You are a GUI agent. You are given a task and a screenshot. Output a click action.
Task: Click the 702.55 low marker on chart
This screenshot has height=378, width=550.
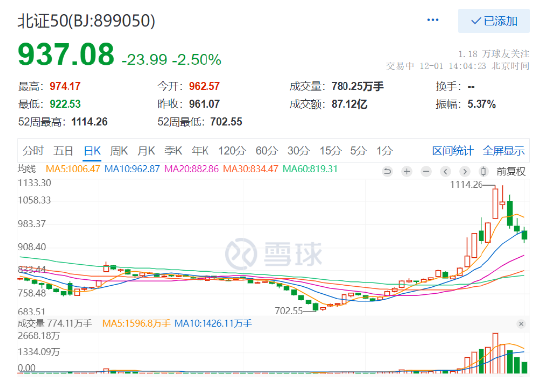(288, 311)
